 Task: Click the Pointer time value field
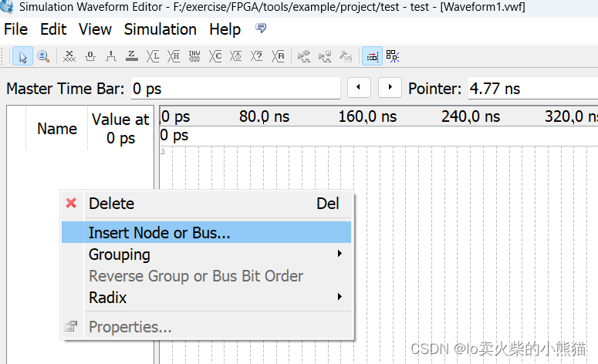(532, 89)
